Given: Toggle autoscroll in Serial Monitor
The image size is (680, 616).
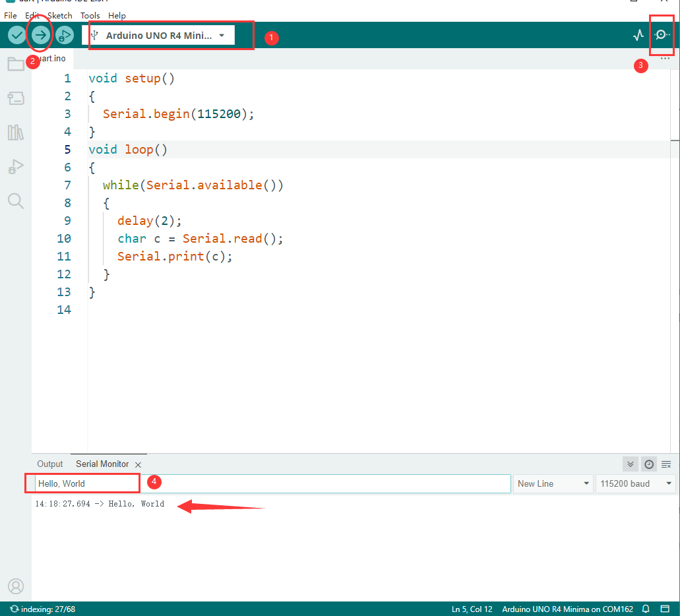Looking at the screenshot, I should [x=631, y=464].
